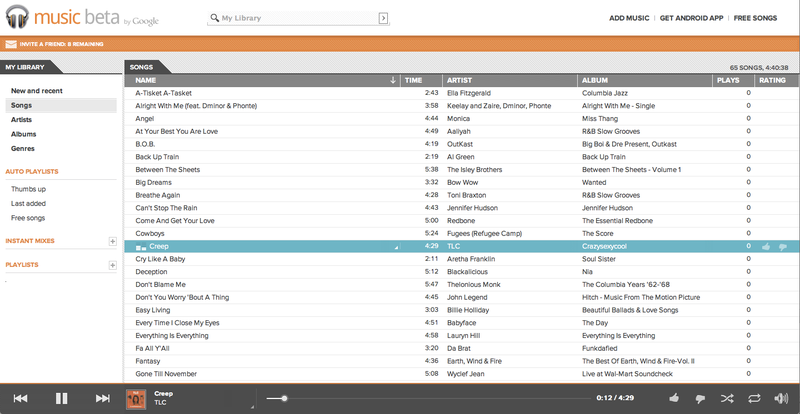Image resolution: width=800 pixels, height=414 pixels.
Task: Select the song Breathe Again
Action: click(x=158, y=196)
